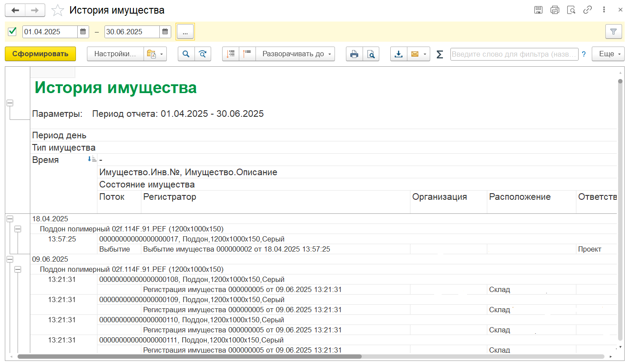Screen dimensions: 644x364
Task: Collapse the 09.06.2025 date group
Action: point(10,259)
